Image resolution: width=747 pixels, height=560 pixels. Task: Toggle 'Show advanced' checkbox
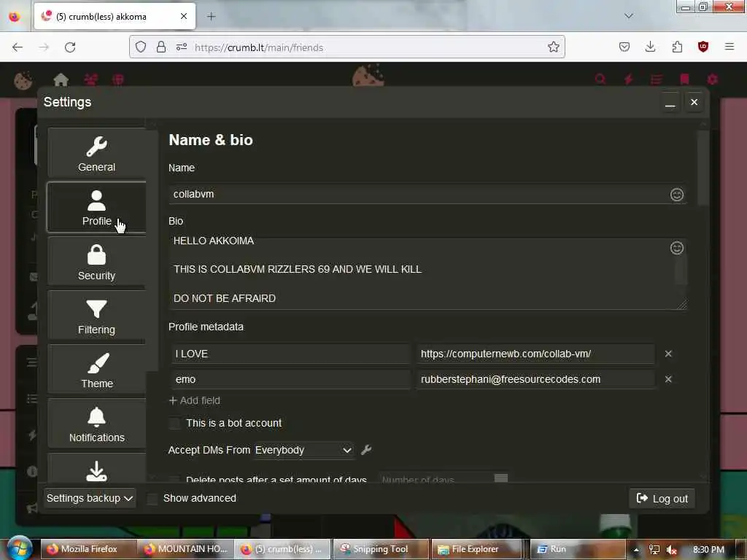pos(152,499)
